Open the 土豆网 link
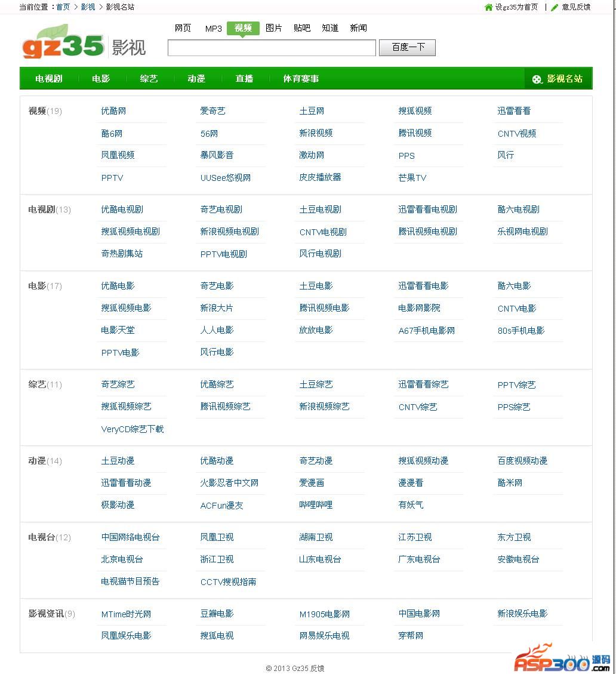This screenshot has width=616, height=674. 312,111
